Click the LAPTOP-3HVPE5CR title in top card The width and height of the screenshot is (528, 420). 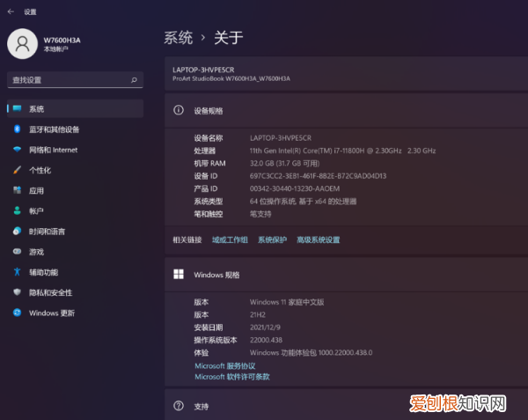(x=203, y=70)
